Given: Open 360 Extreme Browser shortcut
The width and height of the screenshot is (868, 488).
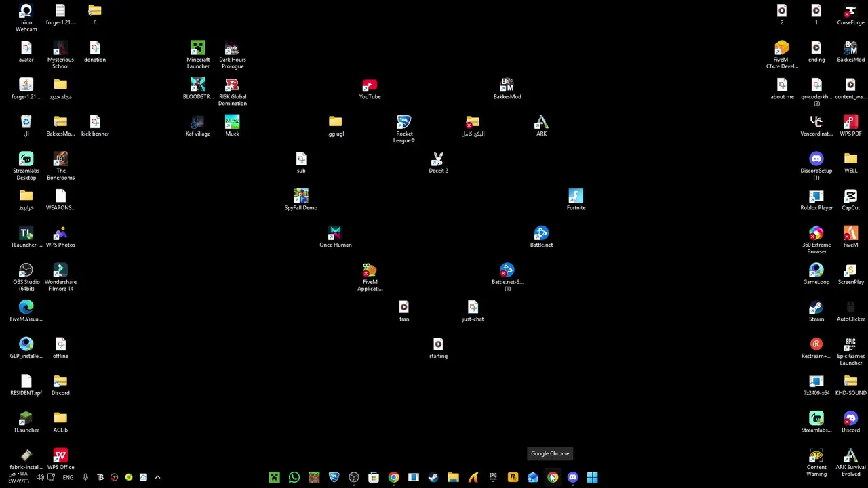Looking at the screenshot, I should [x=816, y=241].
